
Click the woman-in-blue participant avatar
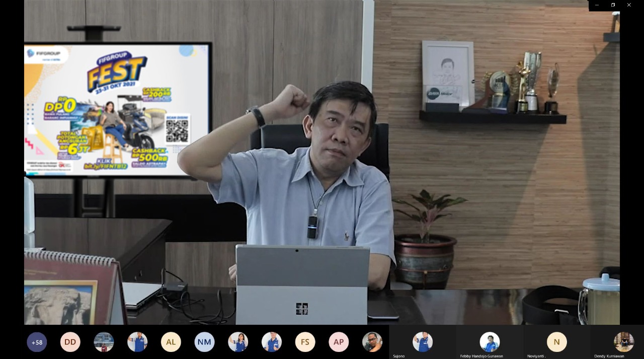238,342
